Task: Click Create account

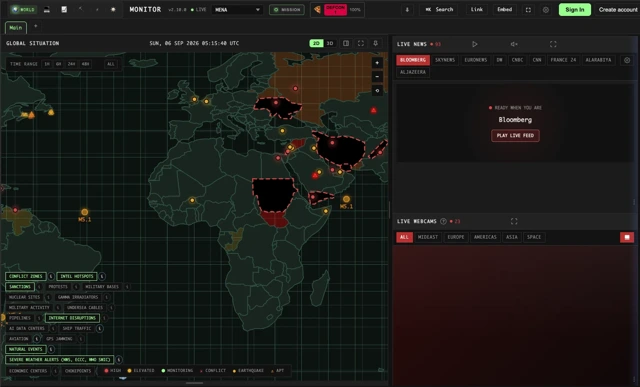Action: click(x=618, y=9)
